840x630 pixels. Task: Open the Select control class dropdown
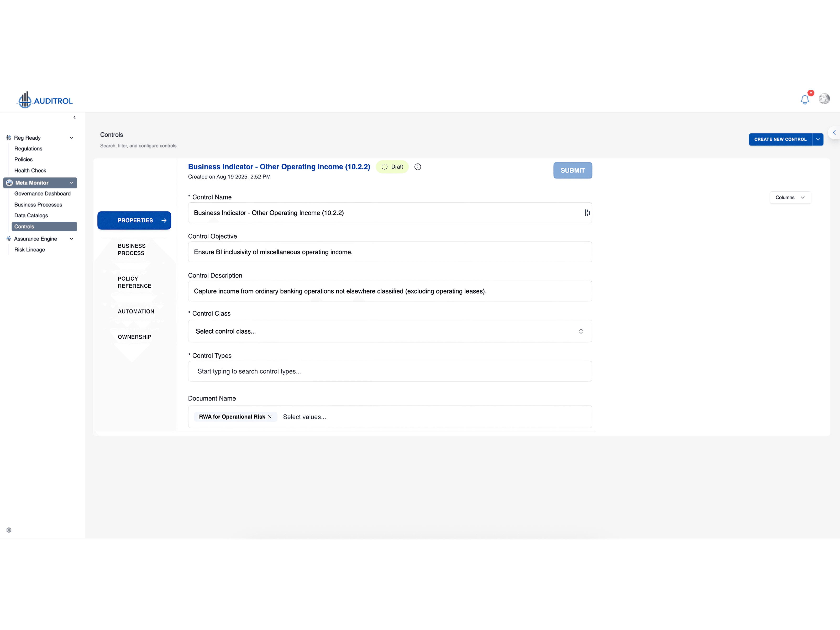390,331
